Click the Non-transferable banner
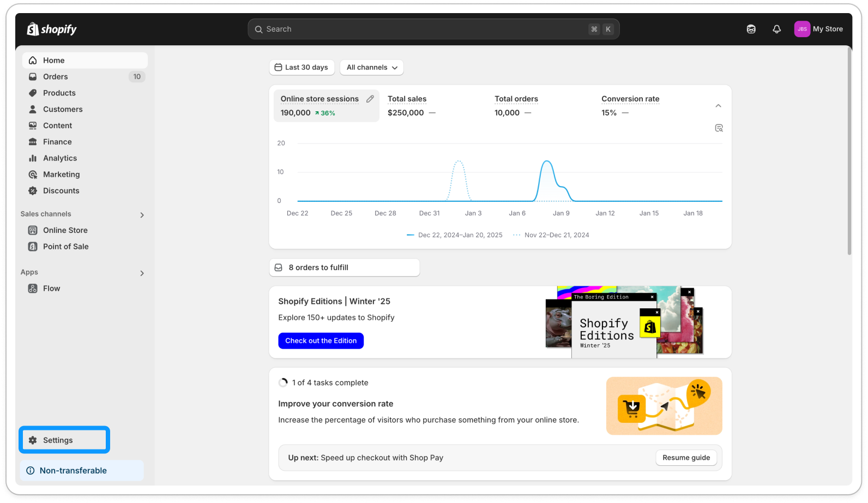 82,471
